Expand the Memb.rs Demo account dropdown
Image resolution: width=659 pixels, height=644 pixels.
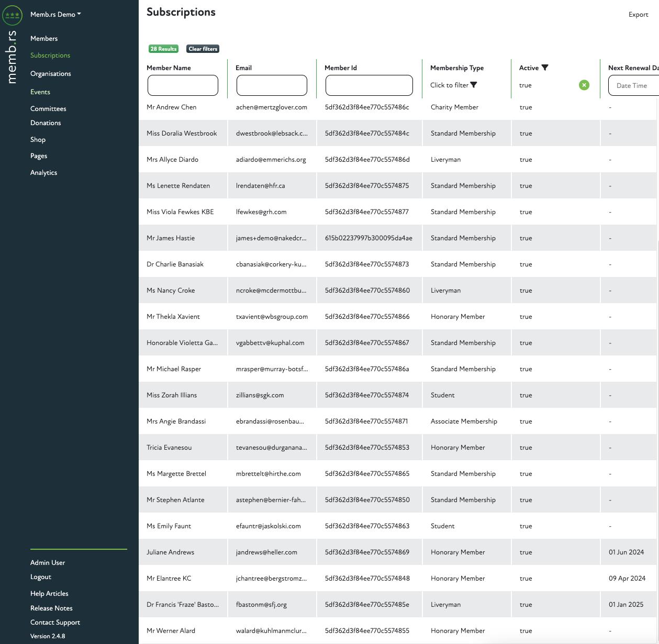coord(55,15)
